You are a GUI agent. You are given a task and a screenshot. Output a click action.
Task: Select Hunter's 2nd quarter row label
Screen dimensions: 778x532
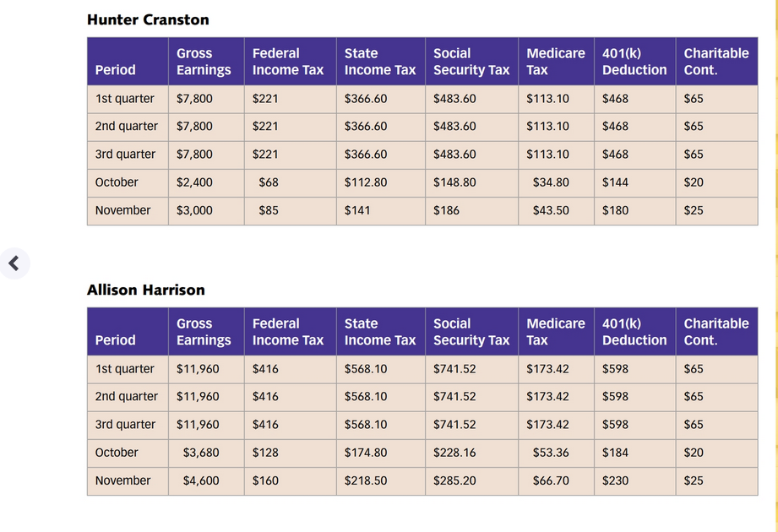127,127
